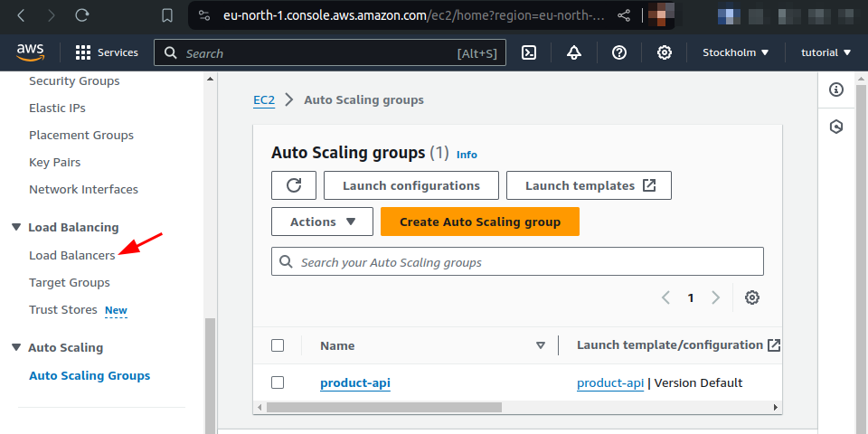Click the search magnifier in AWS search bar
Viewport: 868px width, 434px height.
coord(171,53)
